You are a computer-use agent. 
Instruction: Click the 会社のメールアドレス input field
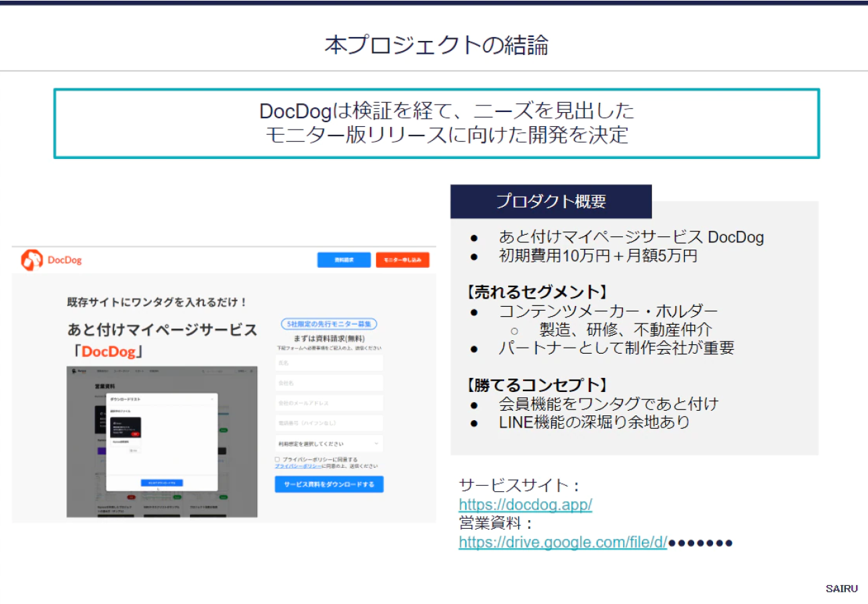click(329, 403)
